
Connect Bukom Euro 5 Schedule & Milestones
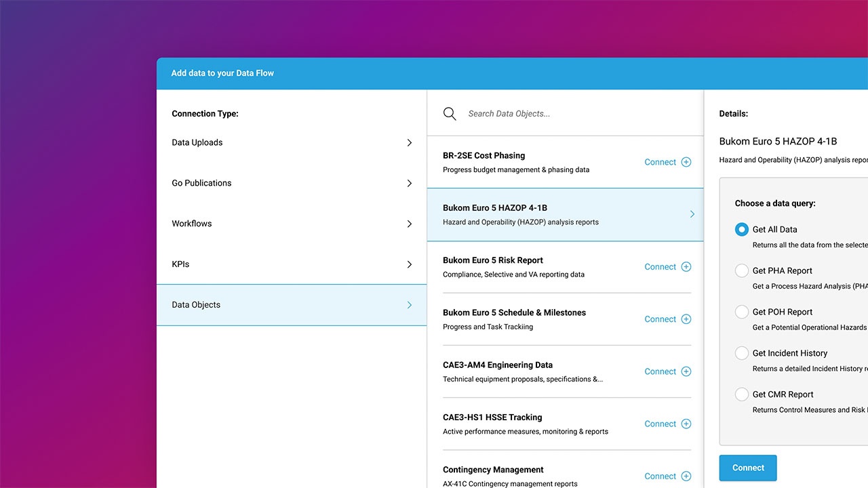pyautogui.click(x=660, y=319)
